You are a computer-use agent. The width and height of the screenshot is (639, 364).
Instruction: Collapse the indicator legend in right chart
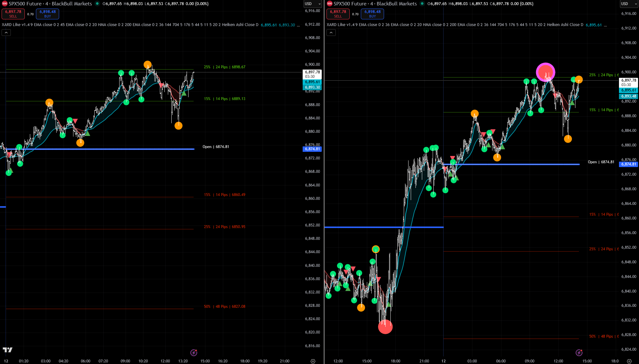click(x=331, y=32)
